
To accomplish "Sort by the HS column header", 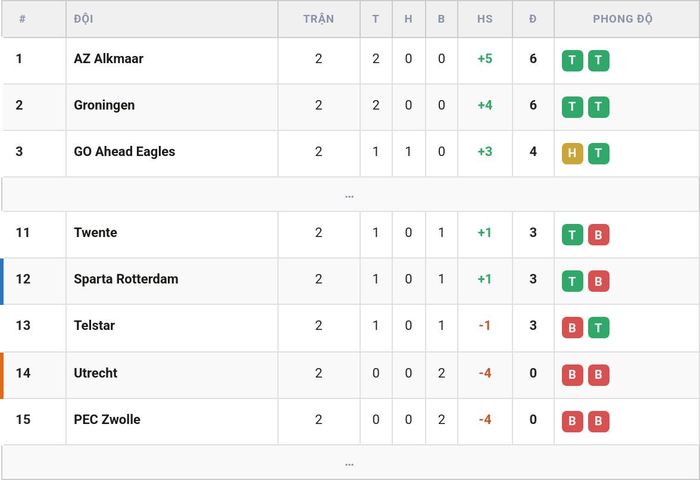I will [x=485, y=19].
